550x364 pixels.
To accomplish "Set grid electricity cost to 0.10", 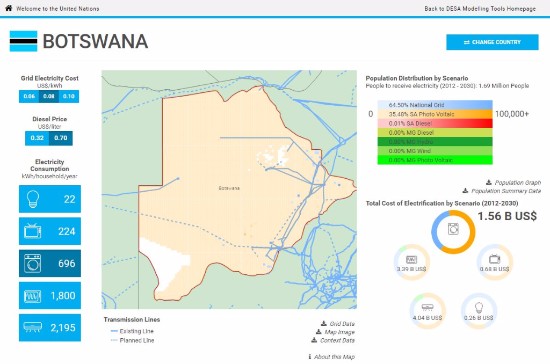I will coord(69,96).
